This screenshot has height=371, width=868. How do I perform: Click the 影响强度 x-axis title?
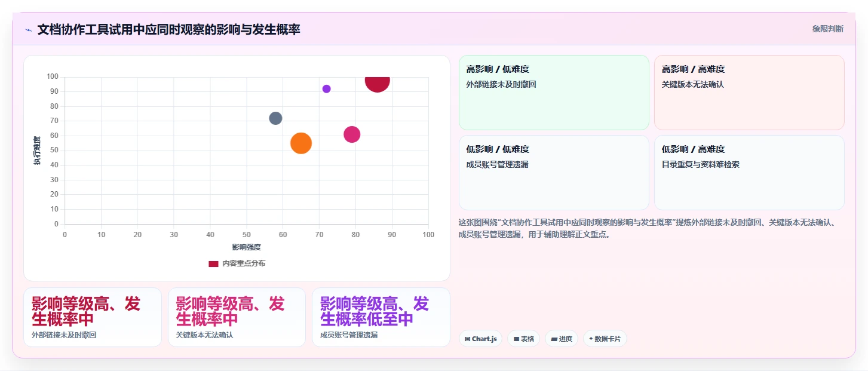pos(247,247)
